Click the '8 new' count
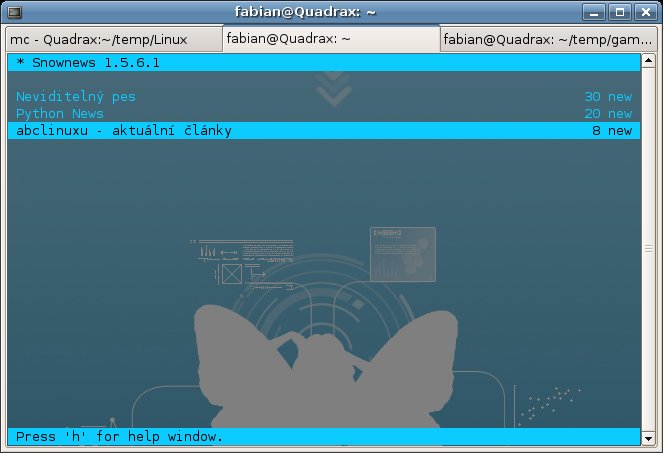This screenshot has height=453, width=663. 612,130
